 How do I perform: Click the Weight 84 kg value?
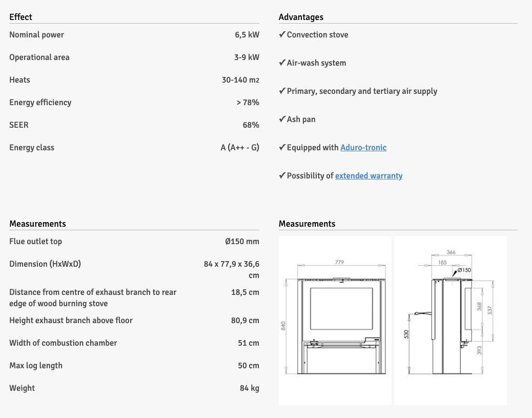tap(249, 388)
